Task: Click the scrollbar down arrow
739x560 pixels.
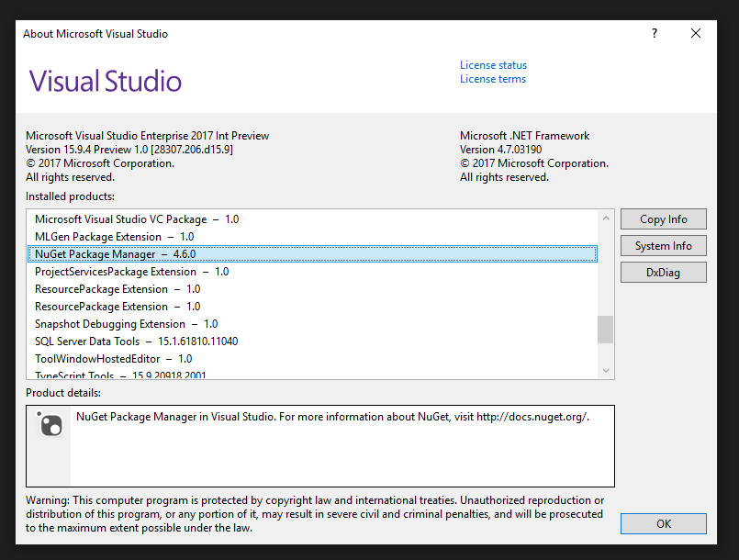Action: click(x=605, y=370)
